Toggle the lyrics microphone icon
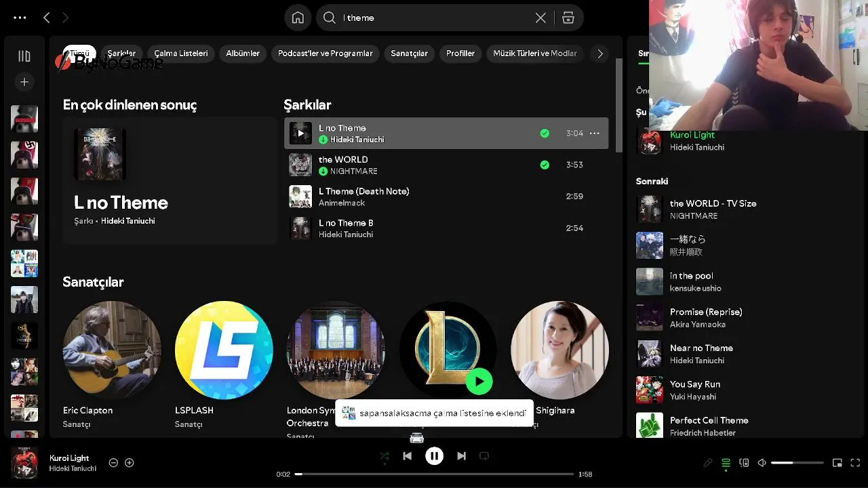Viewport: 868px width, 488px height. pyautogui.click(x=708, y=463)
